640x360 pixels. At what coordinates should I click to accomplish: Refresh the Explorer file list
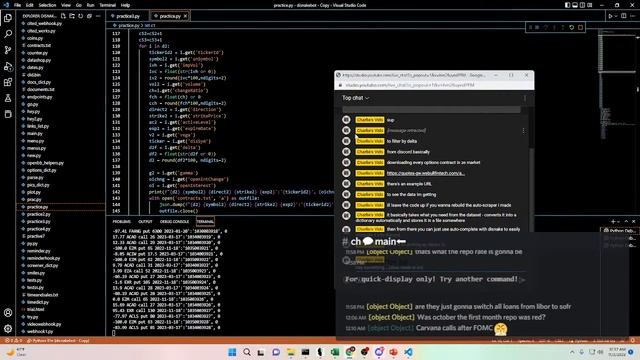click(80, 16)
